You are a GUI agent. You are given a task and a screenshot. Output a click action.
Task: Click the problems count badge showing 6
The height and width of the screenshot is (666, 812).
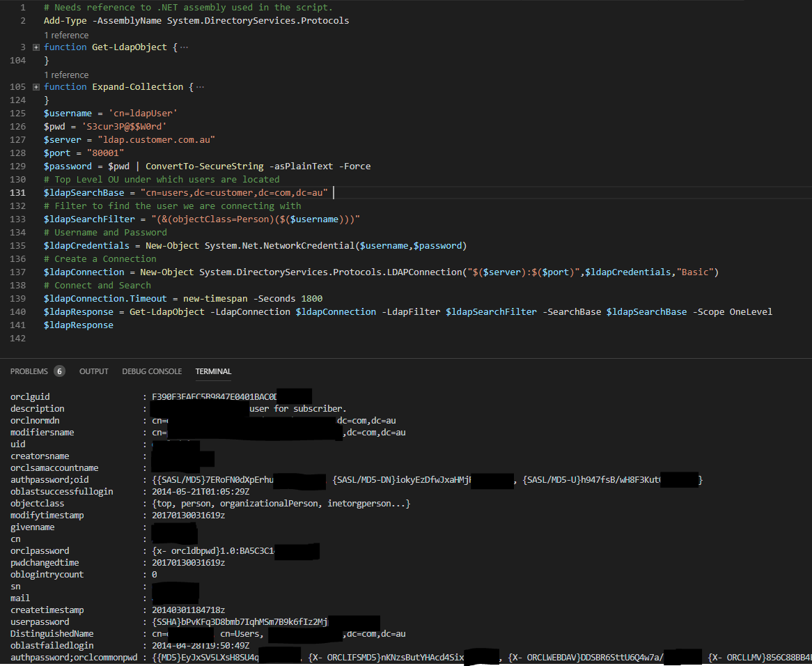coord(60,371)
